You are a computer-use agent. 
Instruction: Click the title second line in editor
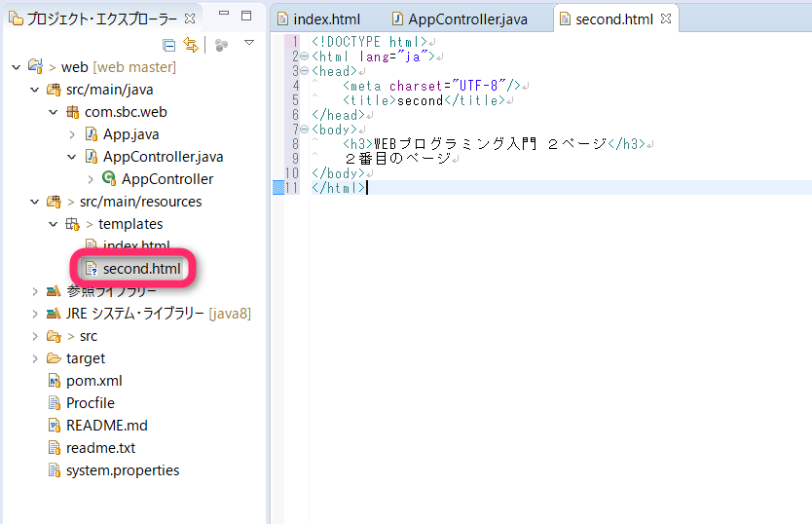(x=424, y=100)
